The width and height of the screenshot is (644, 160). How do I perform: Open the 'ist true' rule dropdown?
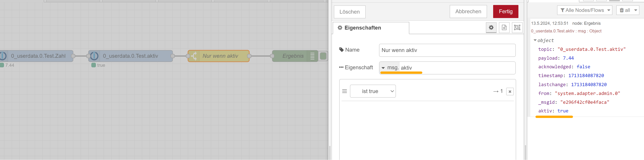tap(373, 91)
